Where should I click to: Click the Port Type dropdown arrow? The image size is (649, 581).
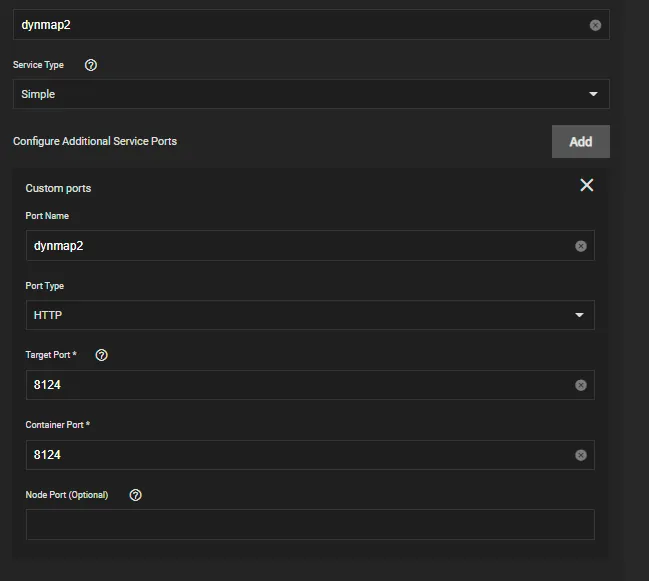point(579,315)
